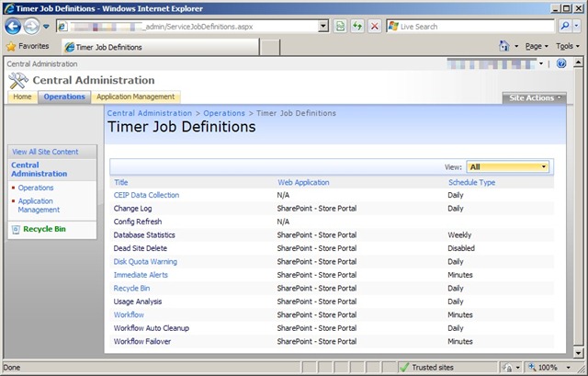The image size is (588, 376).
Task: Click the Trusted sites checkmark status icon
Action: (404, 368)
